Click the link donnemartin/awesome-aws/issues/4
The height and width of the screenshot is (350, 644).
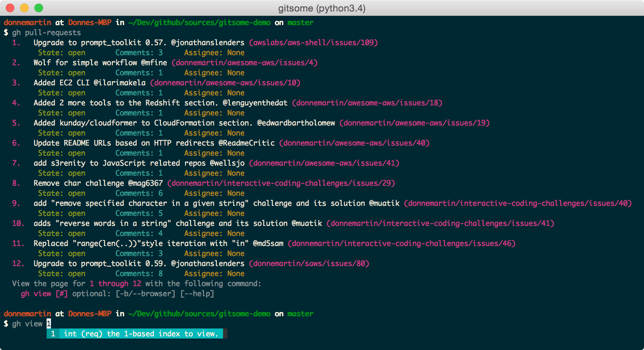(245, 63)
